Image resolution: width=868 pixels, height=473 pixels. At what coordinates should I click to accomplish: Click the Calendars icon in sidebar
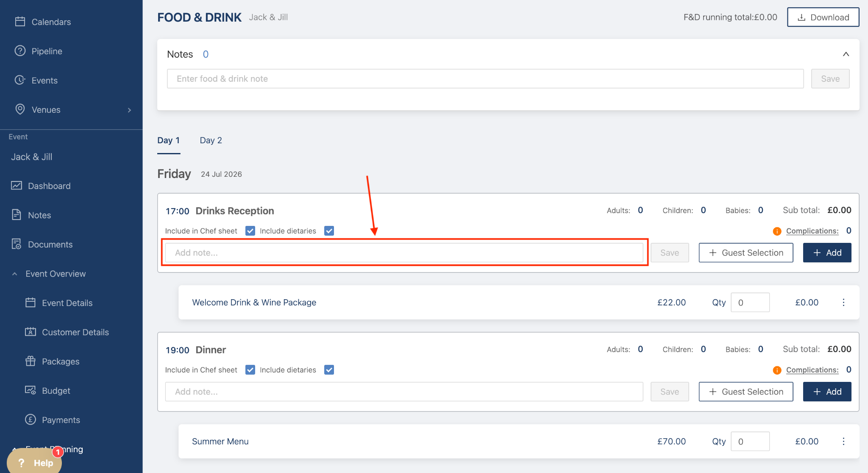[x=20, y=22]
